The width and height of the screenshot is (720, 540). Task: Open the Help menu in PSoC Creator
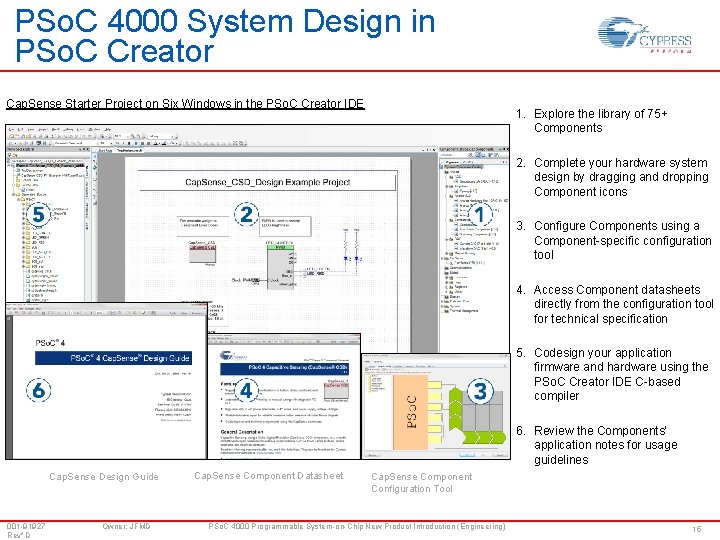click(108, 129)
